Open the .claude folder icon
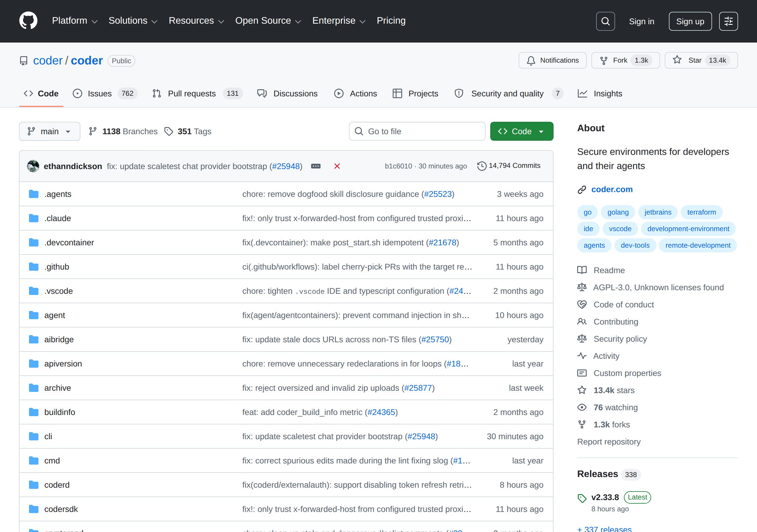This screenshot has width=757, height=532. 34,218
